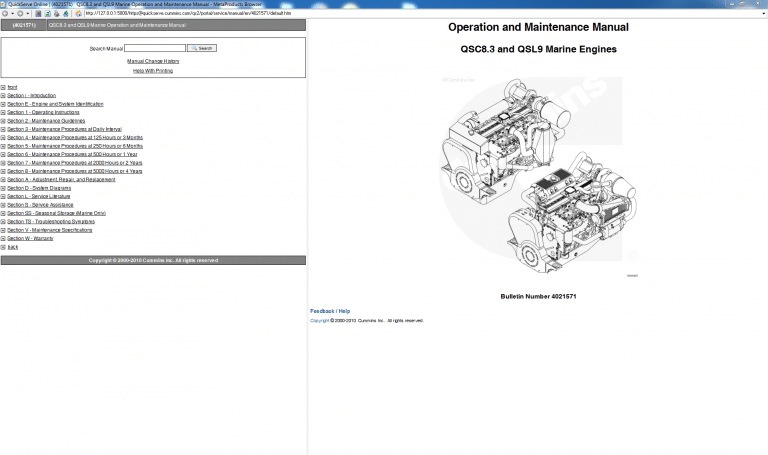Expand Section SS - Seasonal Storage node
This screenshot has height=455, width=768.
(x=3, y=213)
